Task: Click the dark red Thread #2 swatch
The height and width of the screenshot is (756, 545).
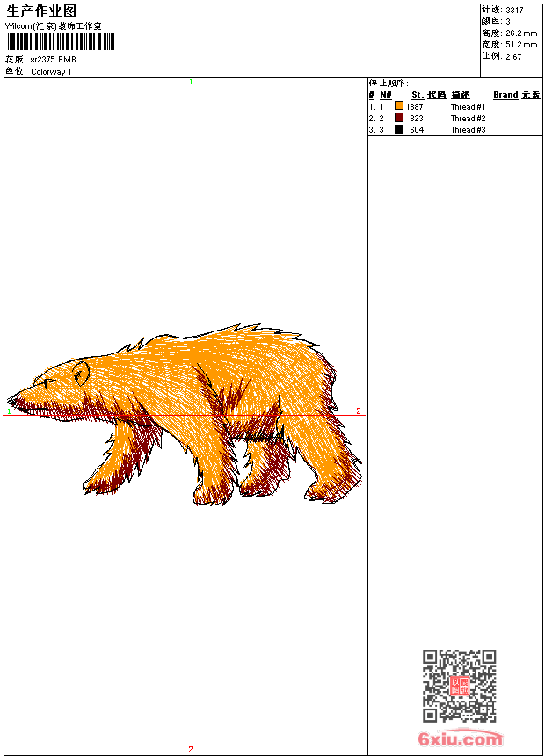Action: point(398,118)
